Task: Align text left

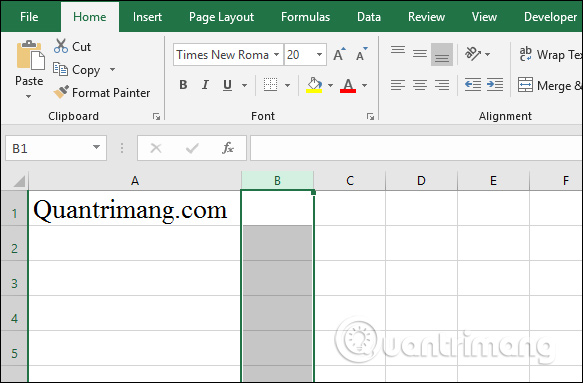Action: [398, 85]
